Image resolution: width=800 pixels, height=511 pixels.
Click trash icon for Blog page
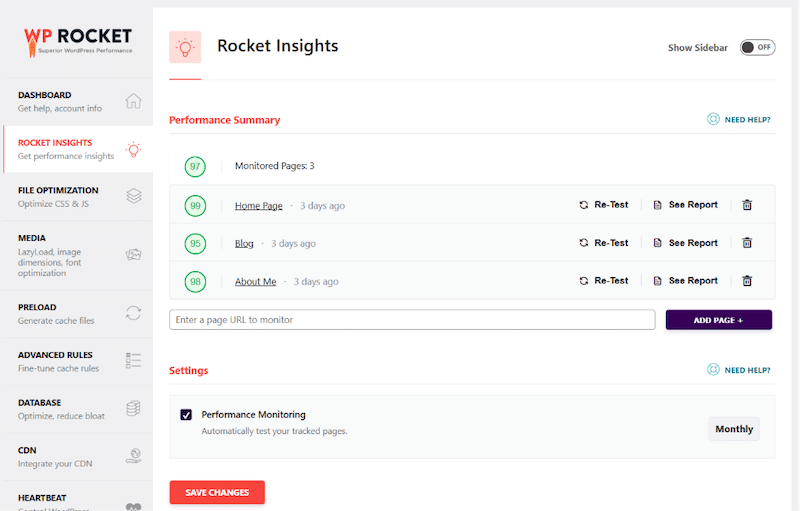(747, 243)
